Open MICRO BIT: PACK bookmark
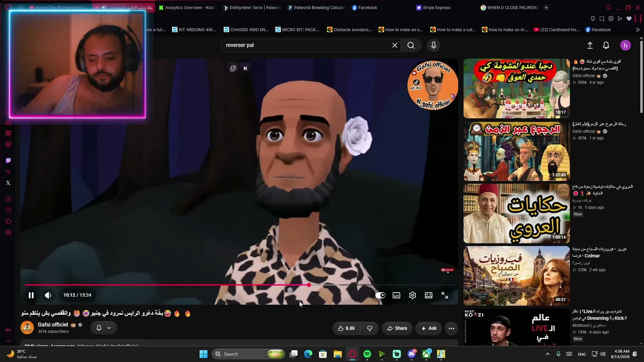 (297, 30)
